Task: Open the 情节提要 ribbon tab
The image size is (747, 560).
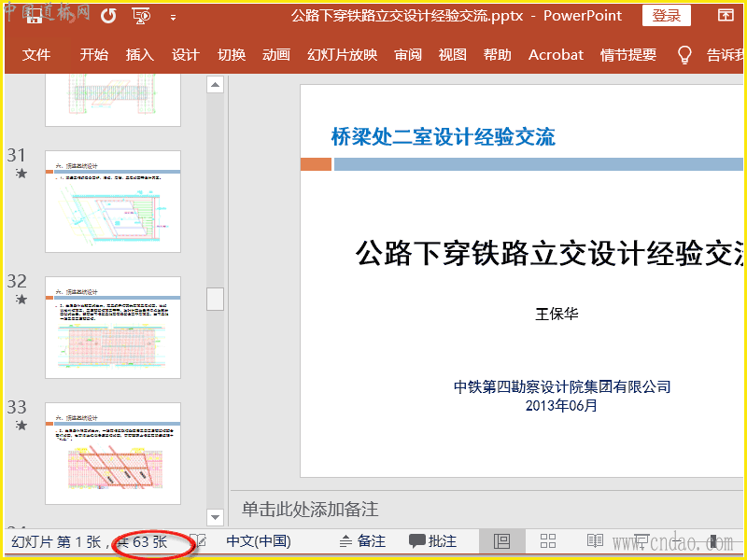Action: (x=627, y=55)
